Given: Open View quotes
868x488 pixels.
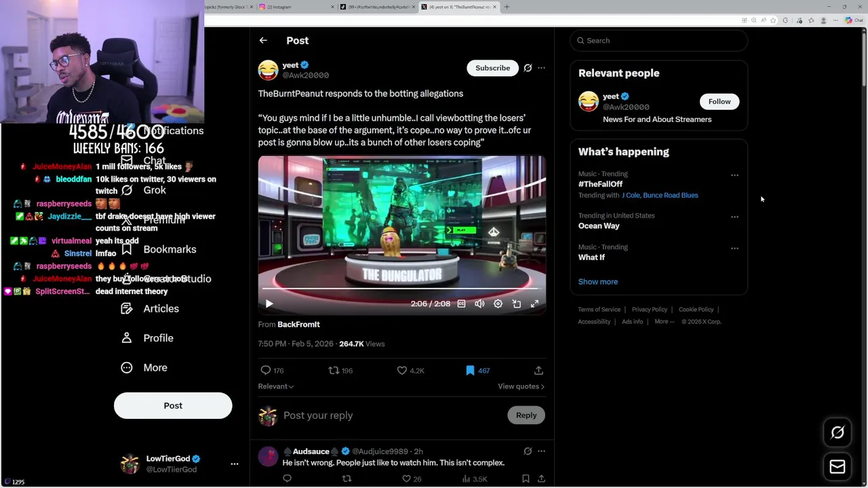Looking at the screenshot, I should 521,386.
